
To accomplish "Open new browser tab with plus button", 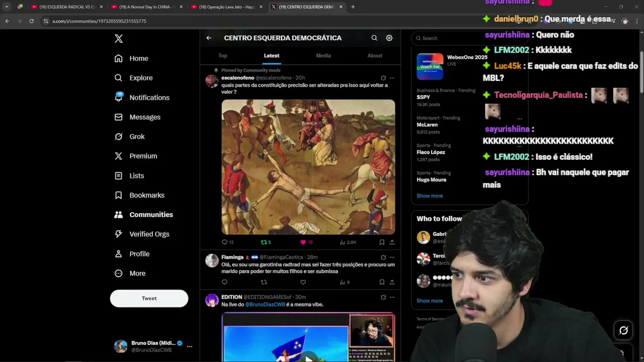I will 353,7.
